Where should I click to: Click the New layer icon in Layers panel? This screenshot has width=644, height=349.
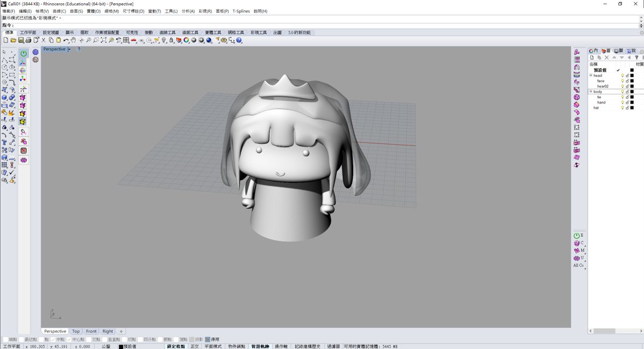[592, 57]
